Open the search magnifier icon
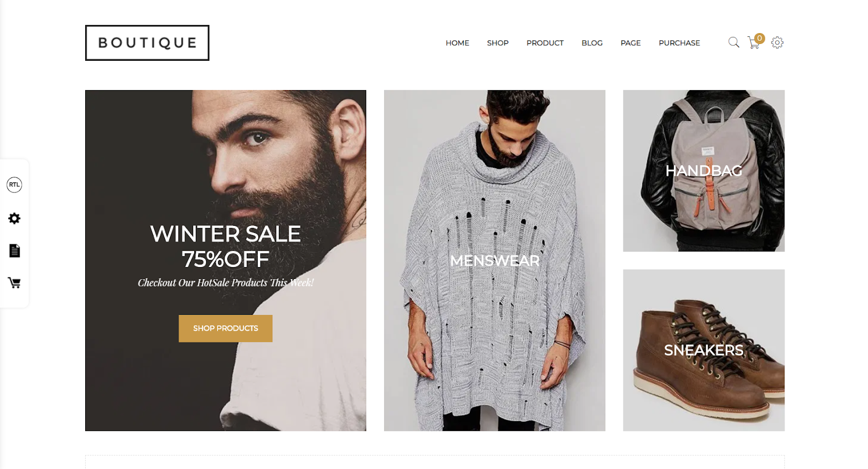 coord(733,42)
